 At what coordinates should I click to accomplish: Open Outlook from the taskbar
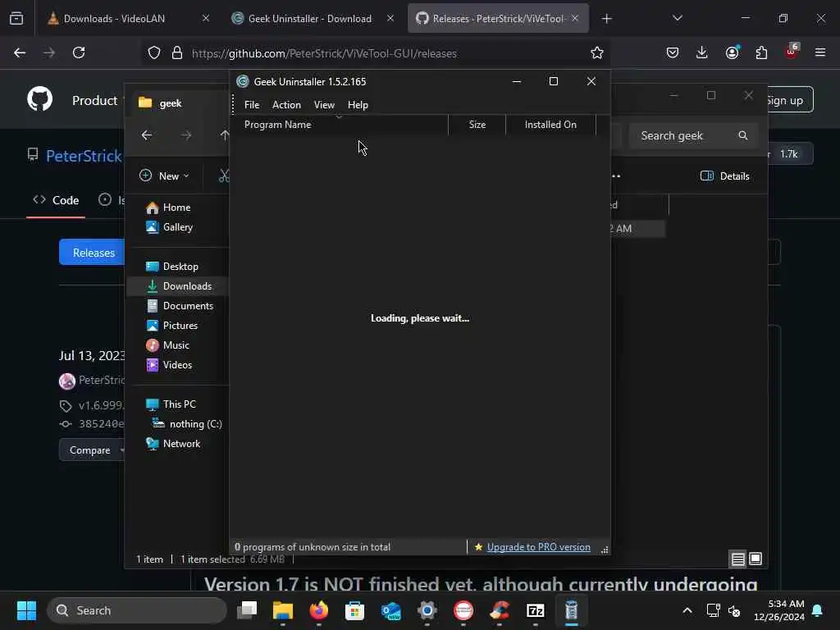click(x=391, y=610)
